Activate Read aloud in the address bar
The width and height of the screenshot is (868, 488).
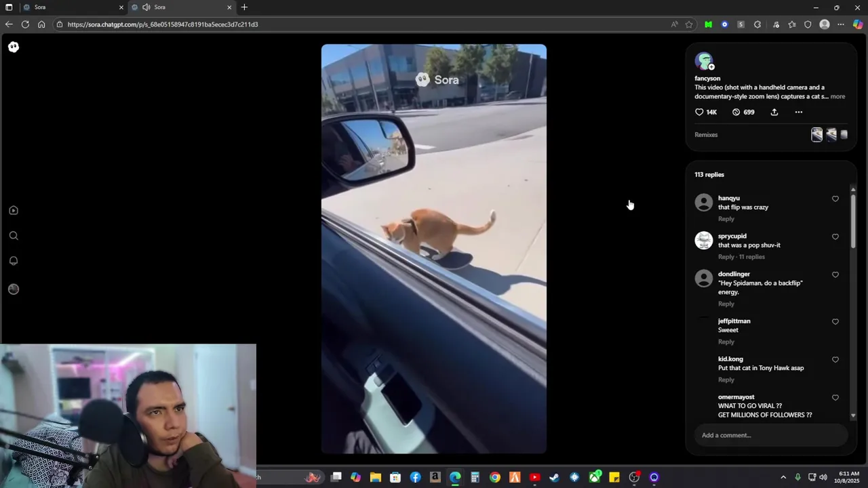coord(674,24)
